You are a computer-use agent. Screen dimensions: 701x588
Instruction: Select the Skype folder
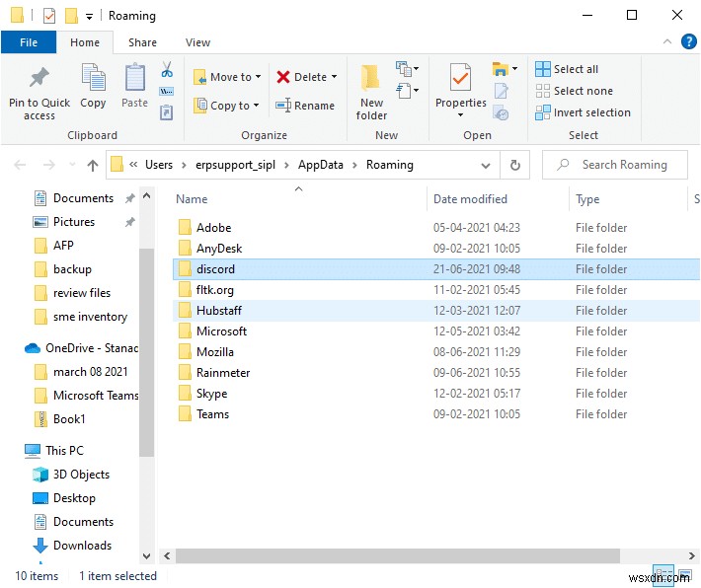coord(436,394)
